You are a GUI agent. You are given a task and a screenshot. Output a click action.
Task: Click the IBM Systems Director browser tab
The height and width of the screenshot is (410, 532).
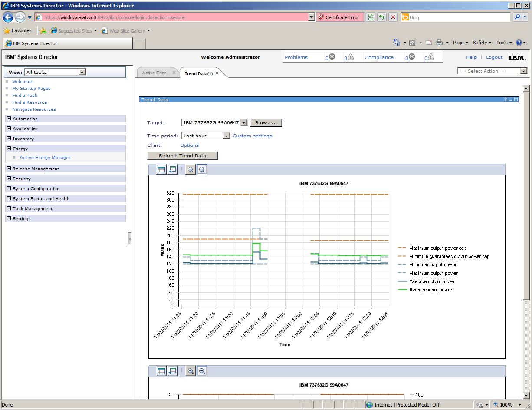[x=67, y=43]
